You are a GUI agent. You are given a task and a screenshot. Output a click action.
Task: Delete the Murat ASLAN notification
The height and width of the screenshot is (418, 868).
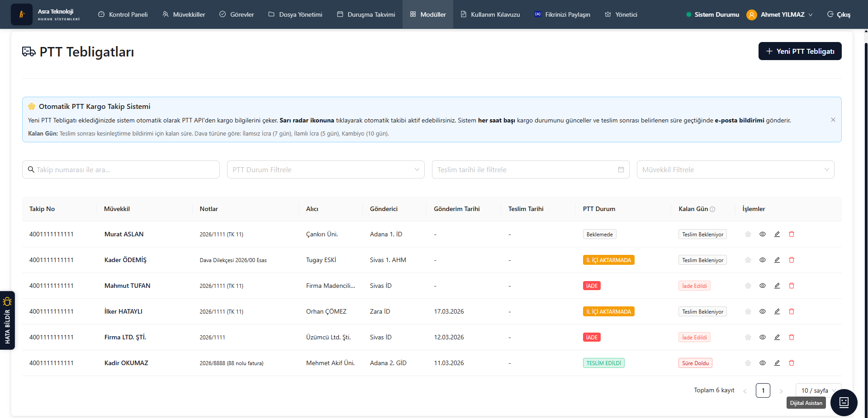792,234
